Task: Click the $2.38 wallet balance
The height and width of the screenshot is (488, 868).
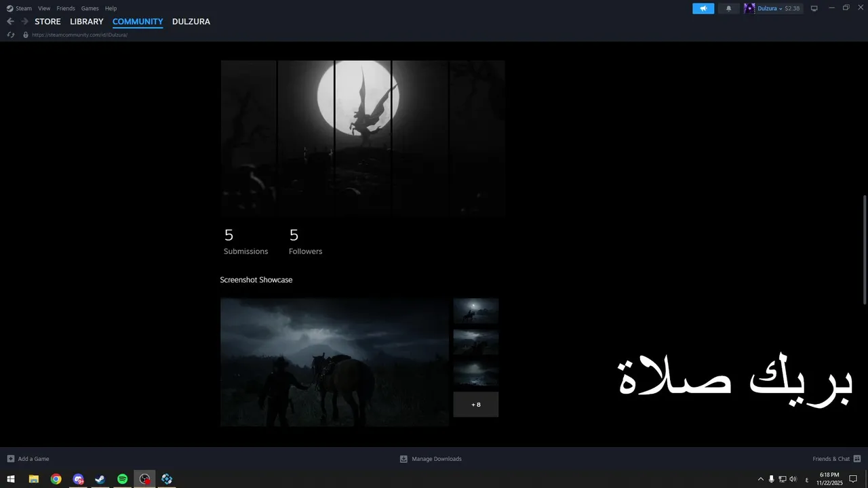Action: click(792, 8)
